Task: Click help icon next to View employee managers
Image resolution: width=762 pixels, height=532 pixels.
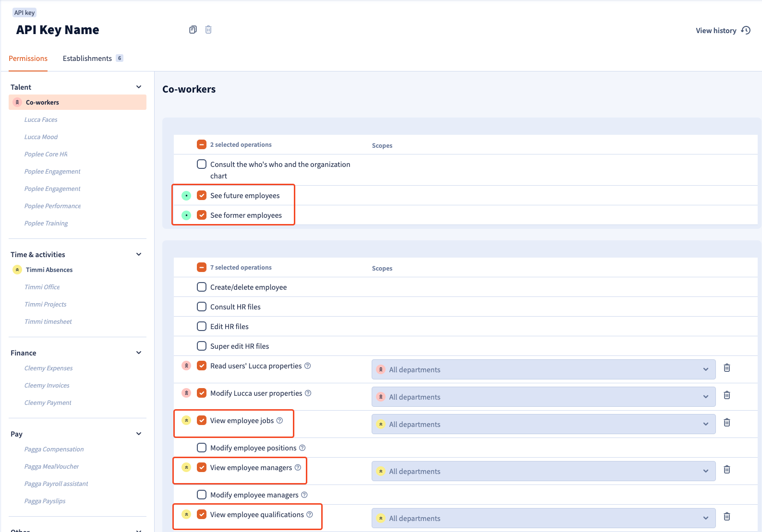Action: click(x=298, y=468)
